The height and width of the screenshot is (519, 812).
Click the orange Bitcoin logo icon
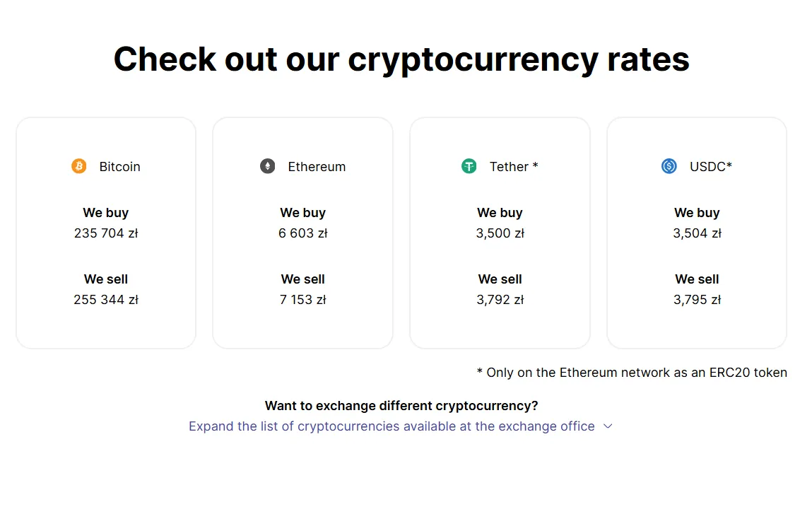point(78,166)
